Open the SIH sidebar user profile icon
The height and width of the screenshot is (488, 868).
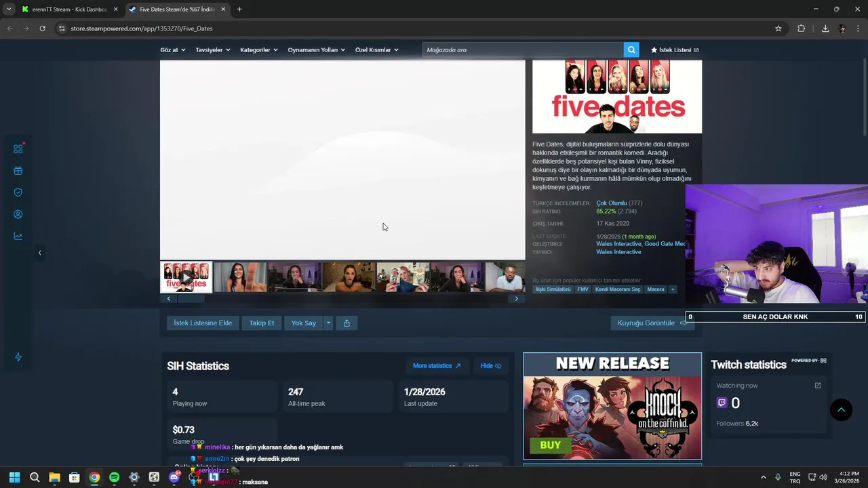coord(18,214)
